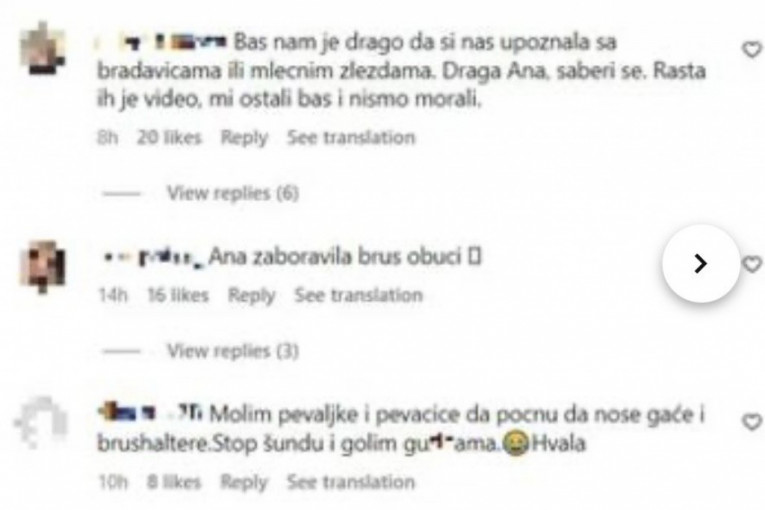Image resolution: width=765 pixels, height=510 pixels.
Task: Expand View replies (6)
Action: [x=233, y=193]
